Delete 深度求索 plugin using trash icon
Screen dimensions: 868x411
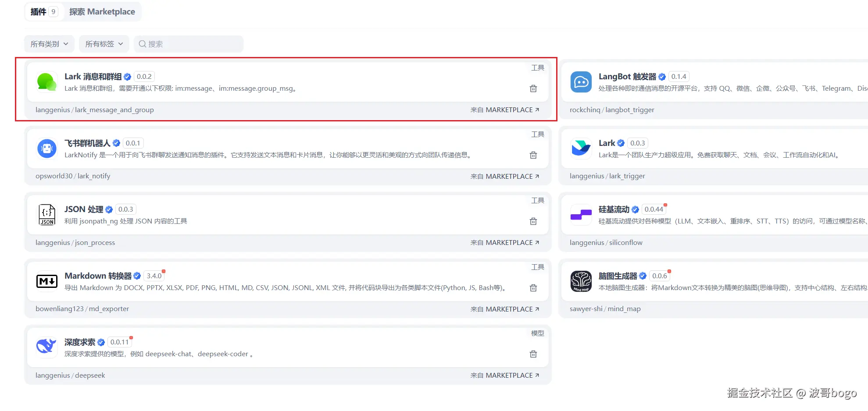click(533, 354)
